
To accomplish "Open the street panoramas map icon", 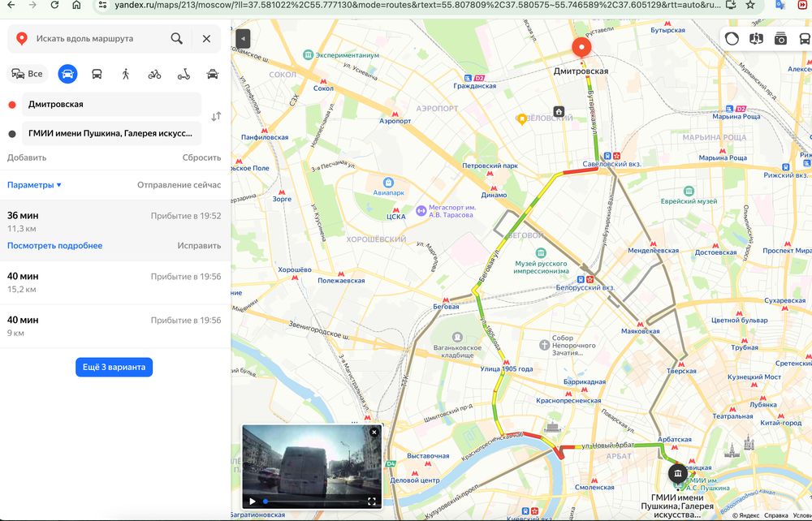I will [756, 39].
